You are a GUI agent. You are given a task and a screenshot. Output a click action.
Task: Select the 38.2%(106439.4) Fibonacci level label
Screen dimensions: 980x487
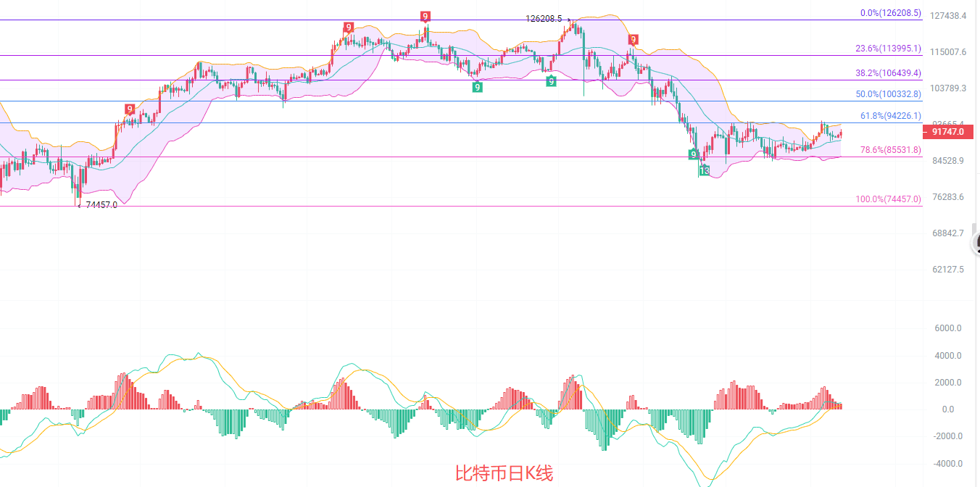coord(887,73)
